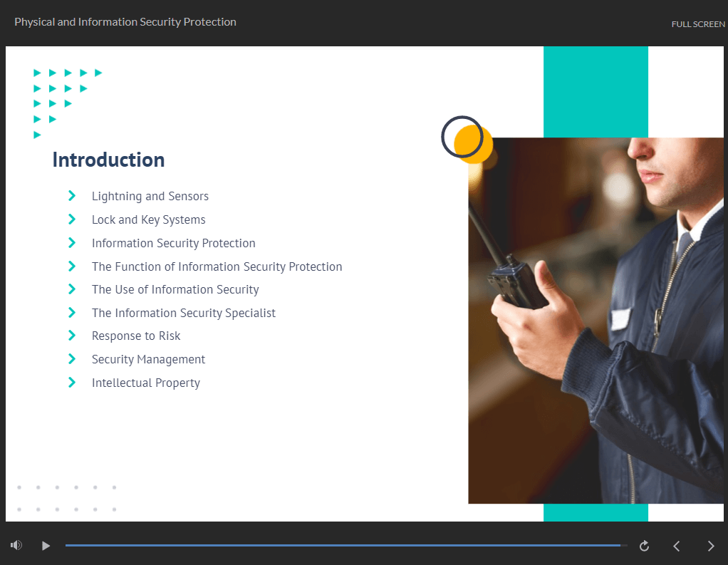The image size is (728, 565).
Task: Expand the Intellectual Property list entry
Action: (71, 382)
